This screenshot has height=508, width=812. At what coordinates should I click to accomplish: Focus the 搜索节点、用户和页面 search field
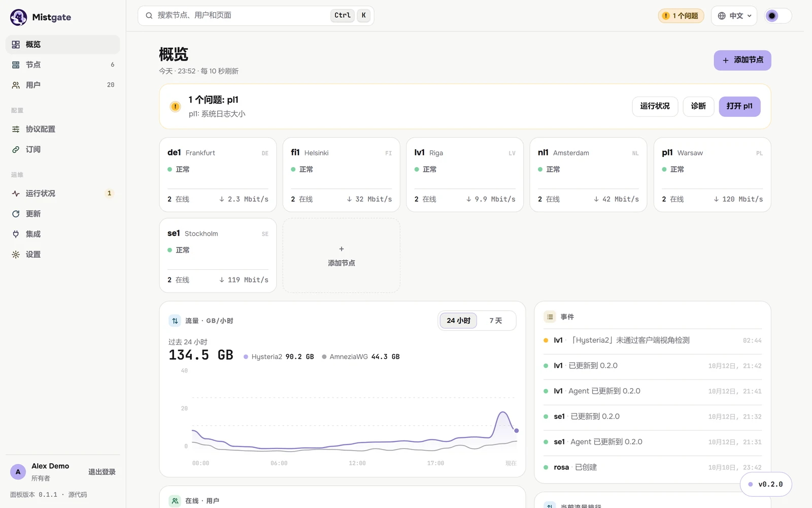(x=256, y=16)
